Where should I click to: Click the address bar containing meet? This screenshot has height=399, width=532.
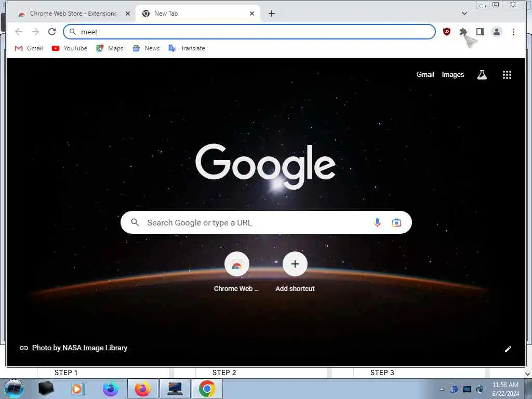click(249, 32)
